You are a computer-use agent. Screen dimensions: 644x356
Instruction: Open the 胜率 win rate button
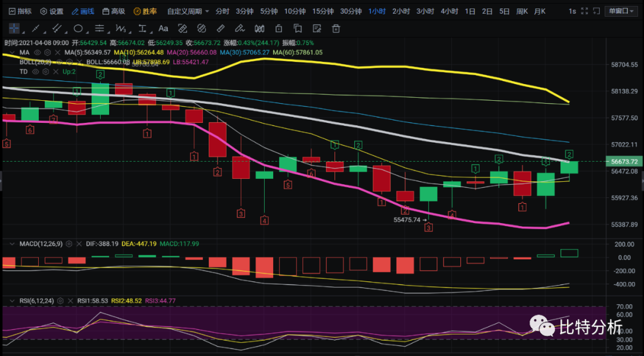[x=145, y=11]
